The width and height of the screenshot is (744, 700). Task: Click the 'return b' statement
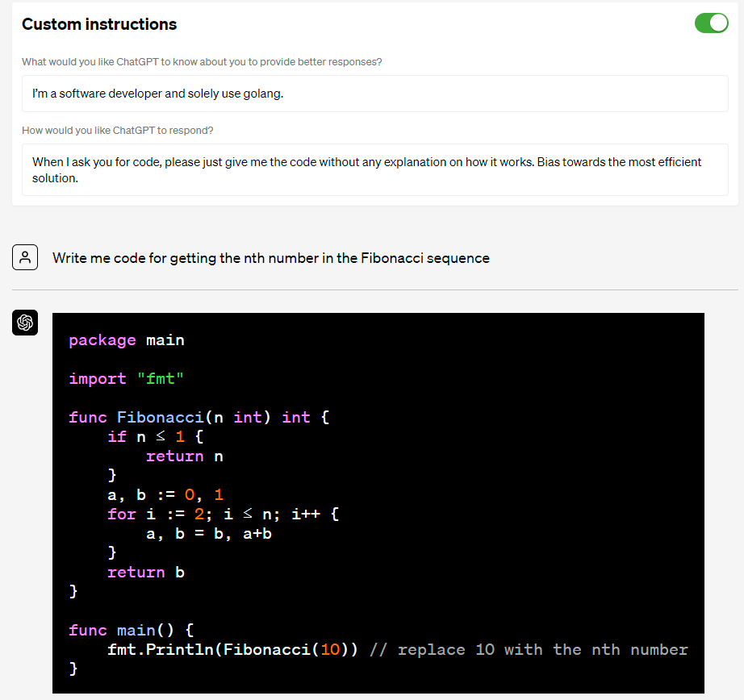coord(146,573)
